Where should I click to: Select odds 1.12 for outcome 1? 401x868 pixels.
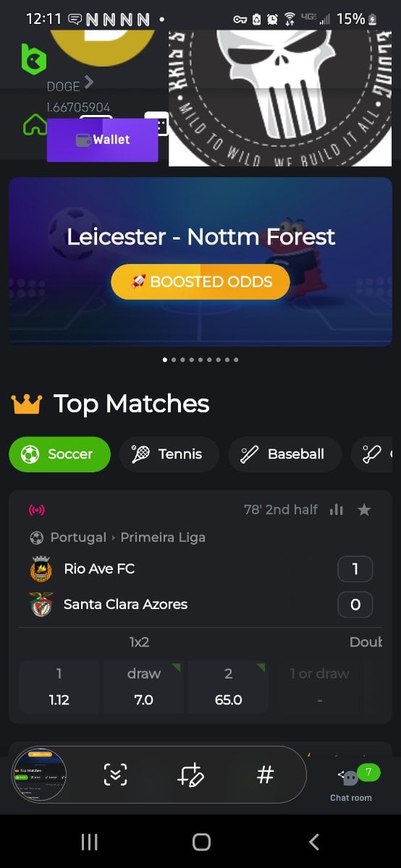59,686
